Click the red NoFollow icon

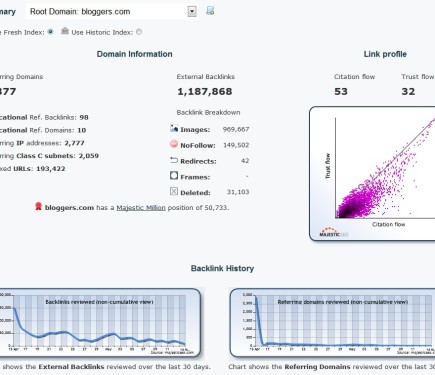click(174, 144)
